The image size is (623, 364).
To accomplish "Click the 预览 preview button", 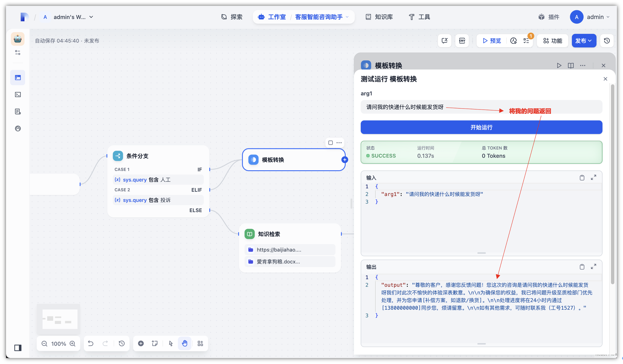I will 492,41.
